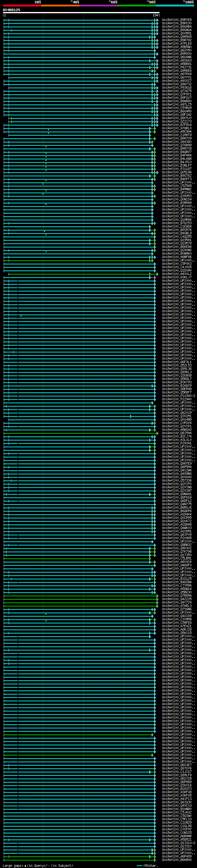Click the UniRef100_Q6YYV1 label
This screenshot has height=868, width=197.
click(177, 78)
